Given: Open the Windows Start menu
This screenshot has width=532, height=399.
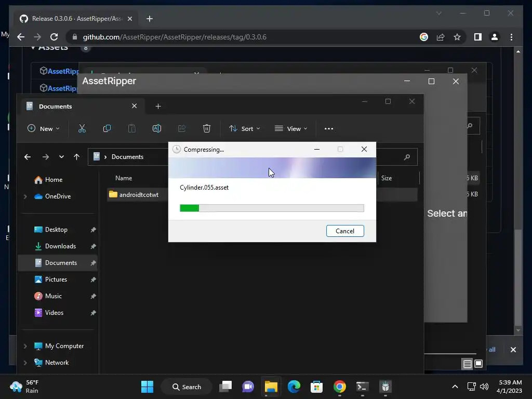Looking at the screenshot, I should point(147,387).
